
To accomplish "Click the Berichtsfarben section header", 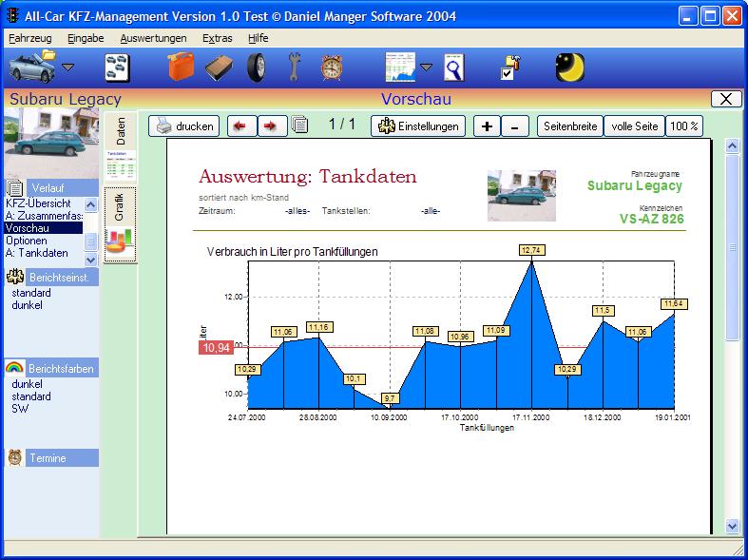I will (63, 368).
